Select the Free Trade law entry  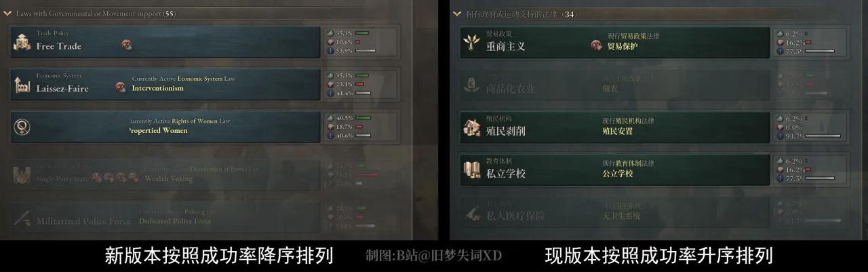click(165, 42)
